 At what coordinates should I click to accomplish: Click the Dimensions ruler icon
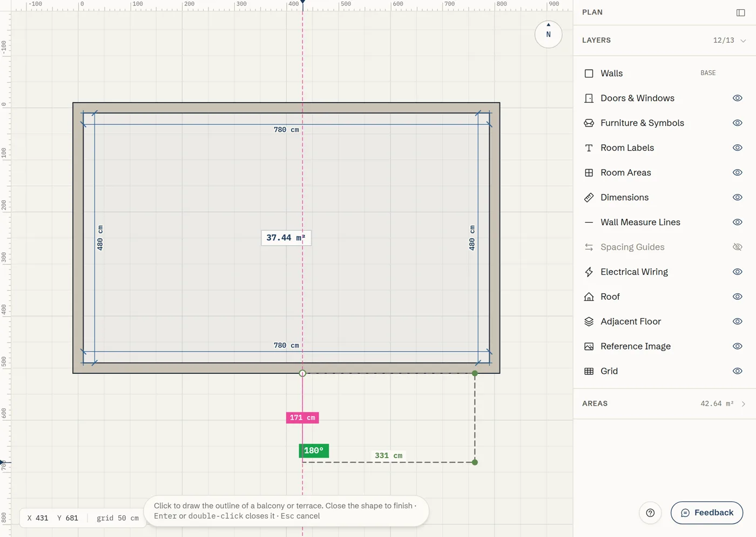pyautogui.click(x=589, y=198)
